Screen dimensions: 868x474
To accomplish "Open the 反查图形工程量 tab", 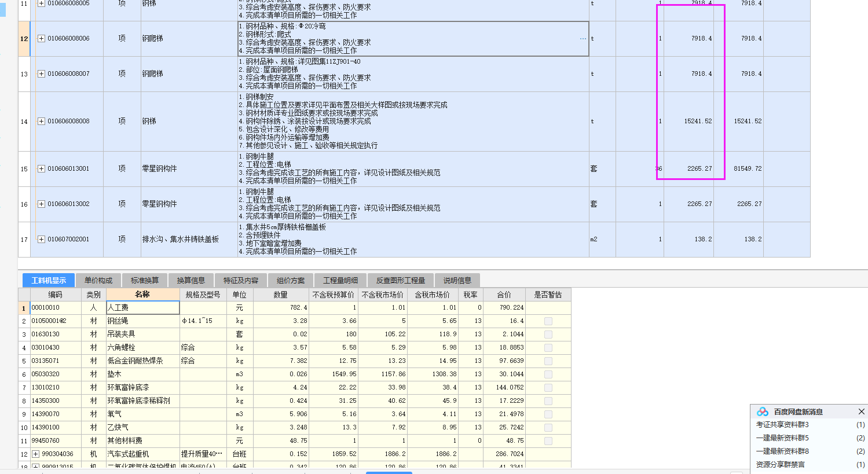I will (401, 281).
